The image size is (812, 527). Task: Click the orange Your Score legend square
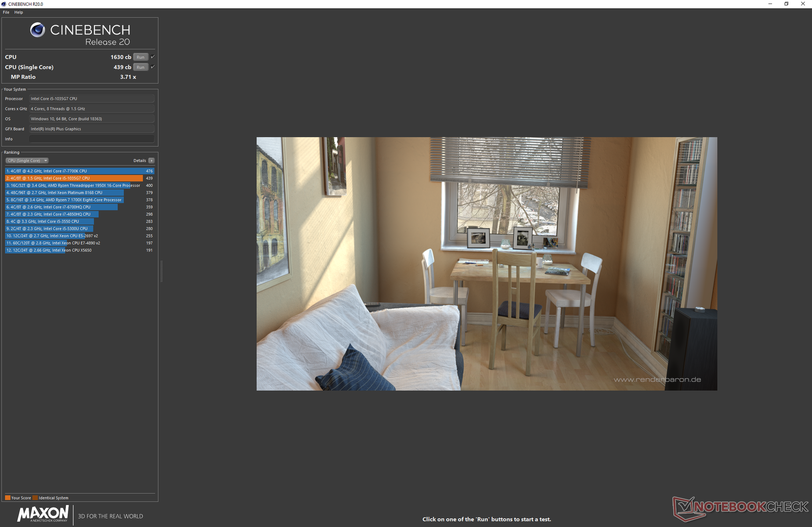[7, 498]
